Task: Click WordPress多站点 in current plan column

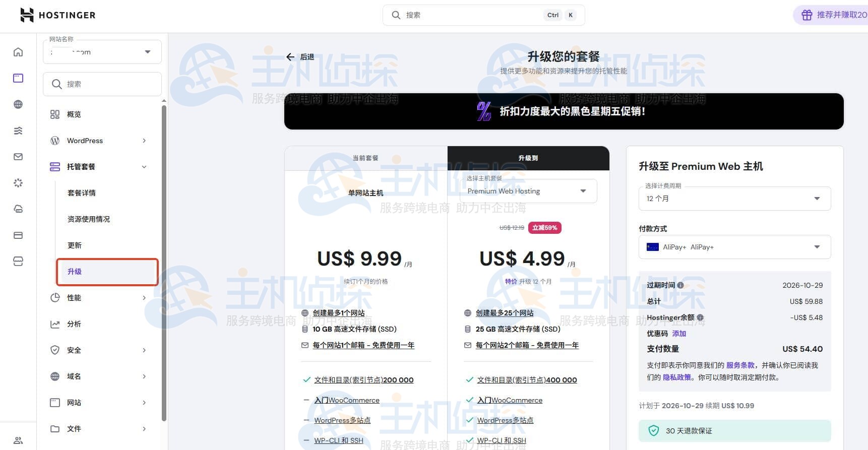Action: [x=342, y=420]
